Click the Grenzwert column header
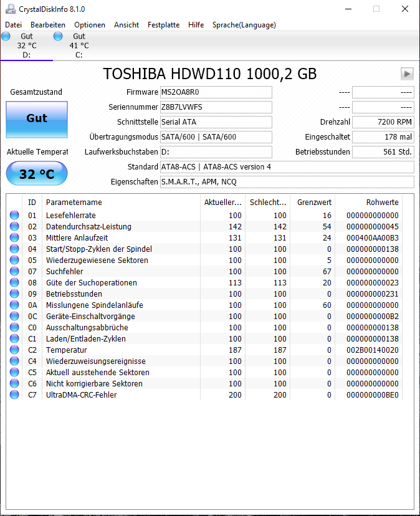Screen dimensions: 420x516 point(312,203)
